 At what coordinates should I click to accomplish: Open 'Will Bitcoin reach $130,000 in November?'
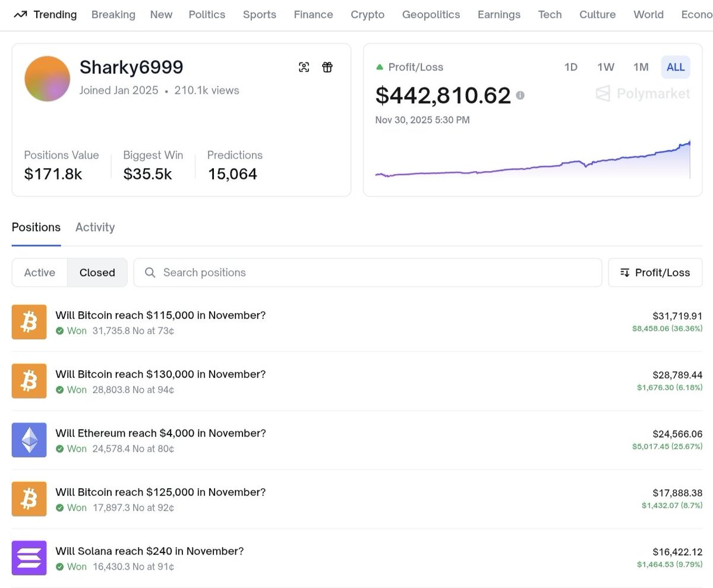click(160, 374)
